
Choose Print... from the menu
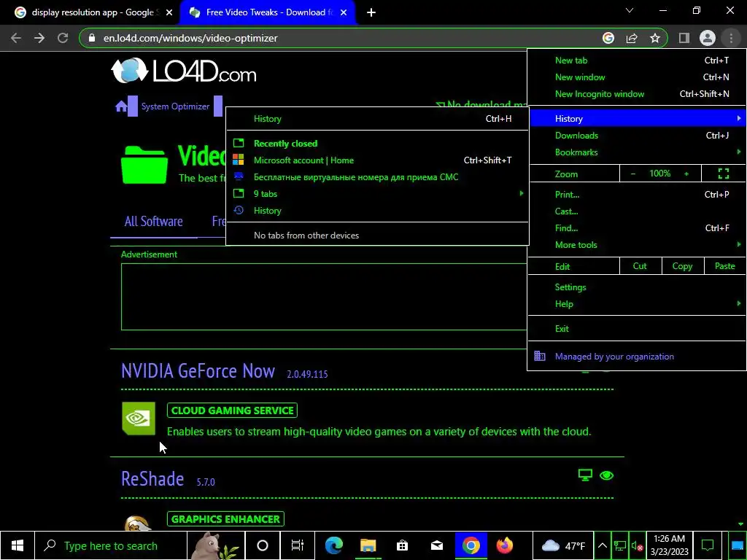636,194
